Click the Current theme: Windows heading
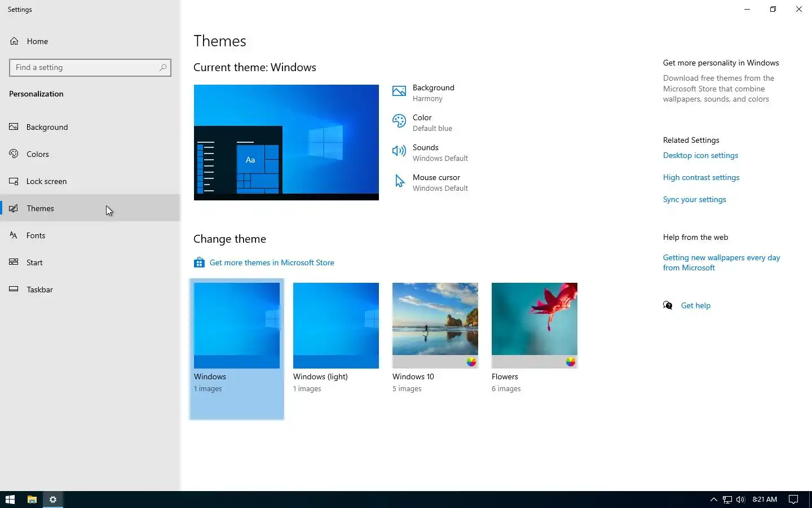The width and height of the screenshot is (812, 508). click(x=255, y=67)
